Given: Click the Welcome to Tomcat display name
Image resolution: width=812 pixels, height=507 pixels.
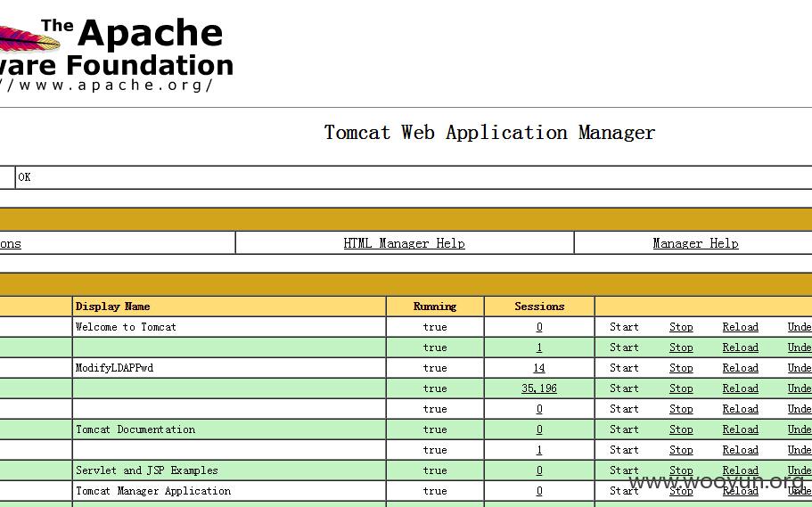Looking at the screenshot, I should click(x=126, y=327).
